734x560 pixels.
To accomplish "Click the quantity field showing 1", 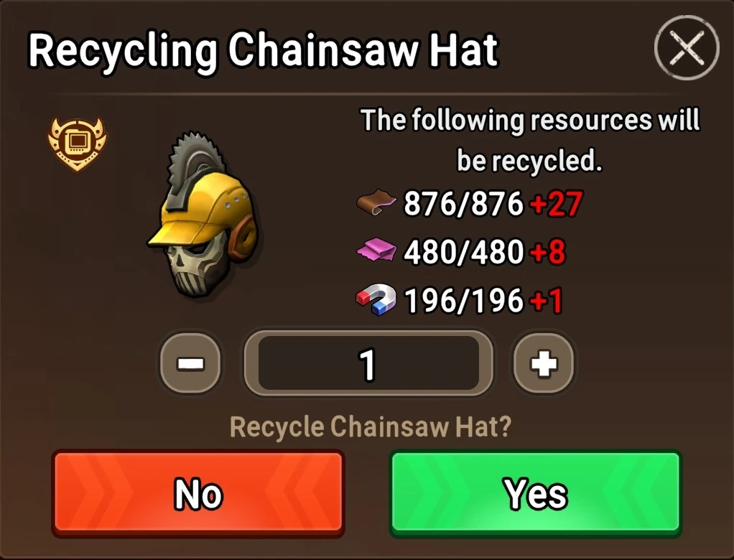I will pos(368,363).
